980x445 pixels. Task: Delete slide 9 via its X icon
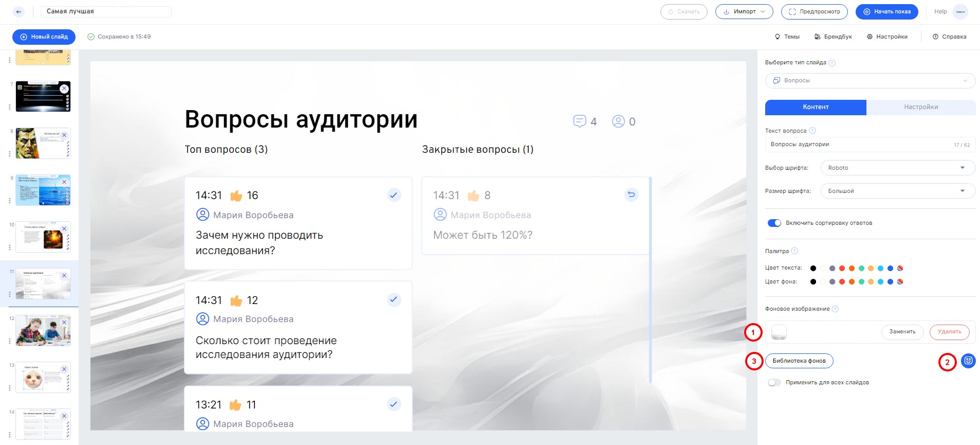pos(64,182)
